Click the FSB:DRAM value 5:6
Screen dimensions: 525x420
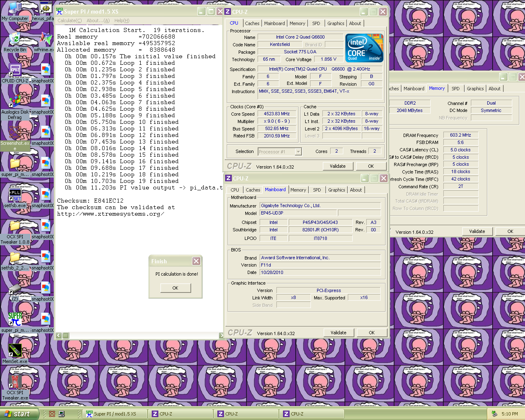[460, 142]
